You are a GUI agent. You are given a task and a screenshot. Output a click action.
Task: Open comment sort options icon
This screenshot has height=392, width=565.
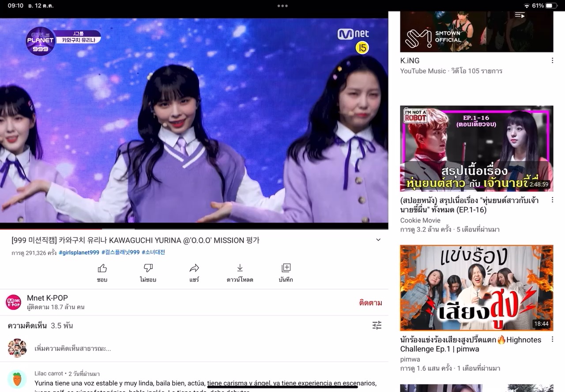tap(377, 325)
